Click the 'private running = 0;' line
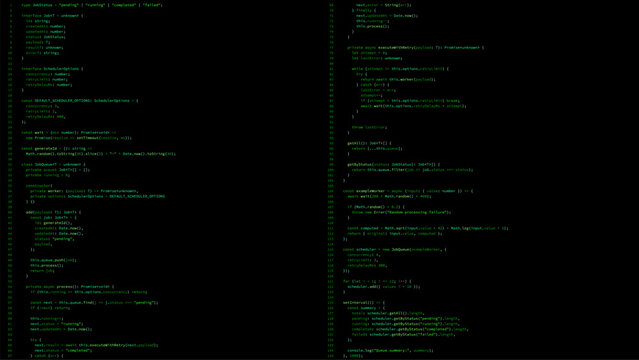Screen dimensions: 639x360 coord(48,175)
